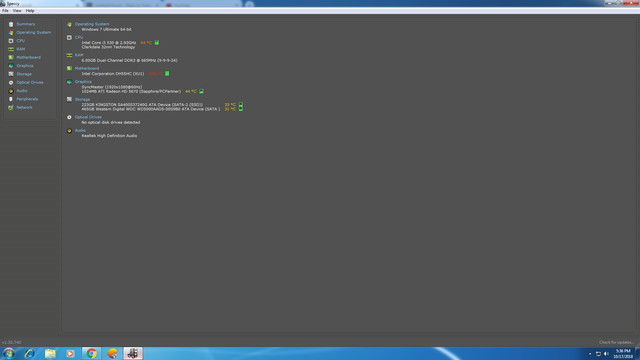Click the Operating System heading in summary

click(92, 24)
